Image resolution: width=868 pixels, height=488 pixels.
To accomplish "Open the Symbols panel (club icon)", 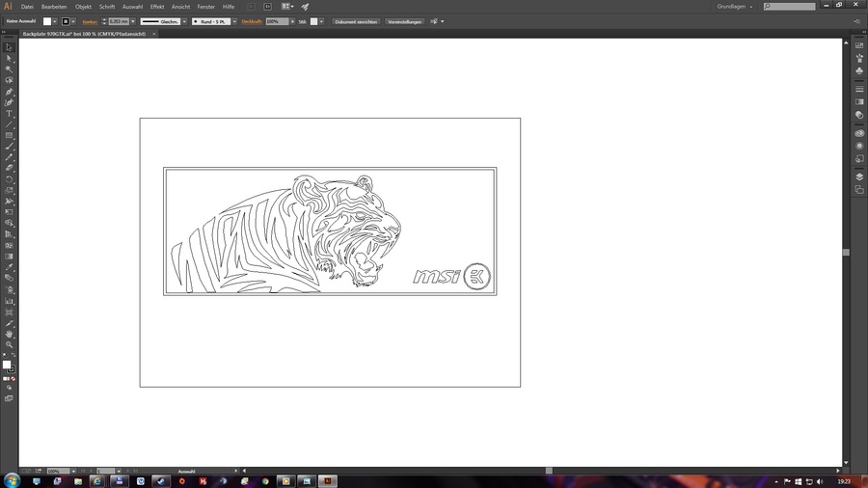I will (x=859, y=70).
